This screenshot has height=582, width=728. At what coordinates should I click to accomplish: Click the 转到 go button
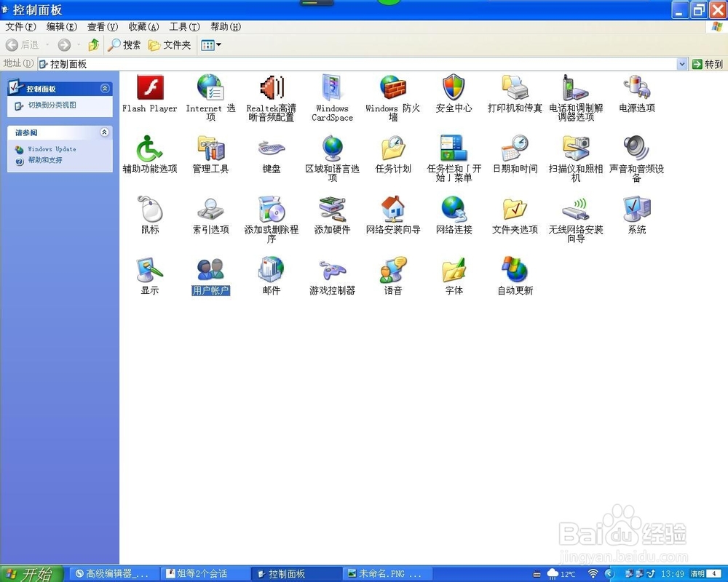click(708, 64)
